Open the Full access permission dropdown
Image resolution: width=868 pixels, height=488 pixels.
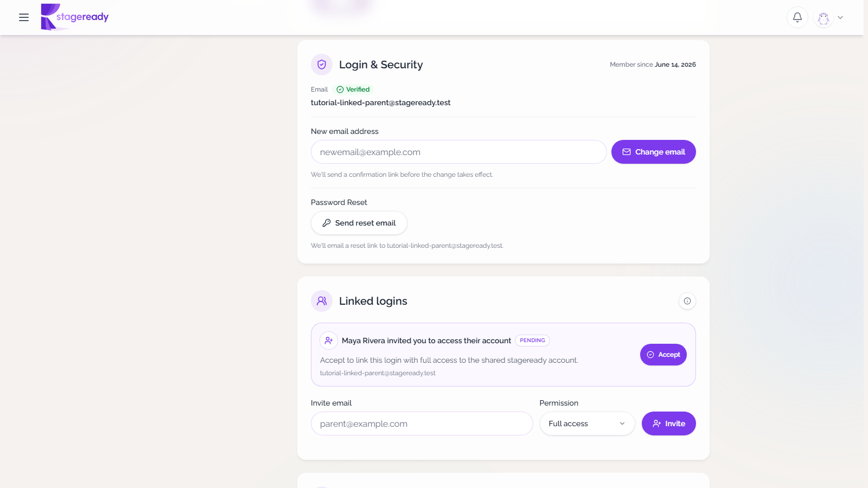[x=588, y=423]
